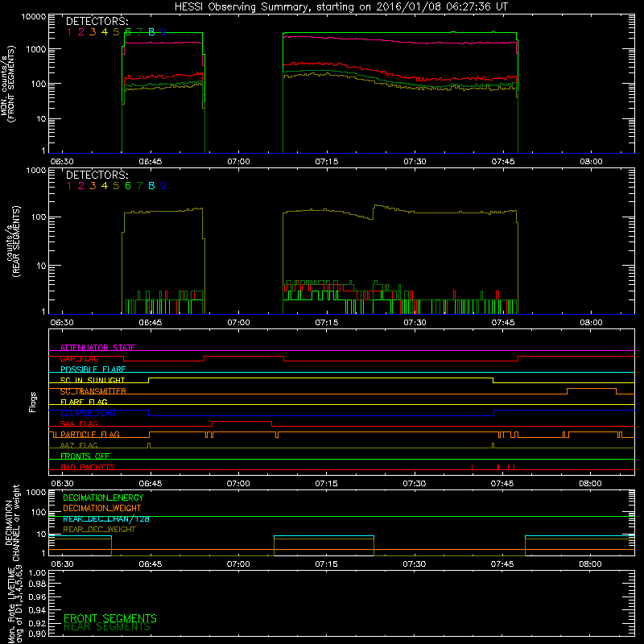Select the ECLIPSE_FLAG label
Image resolution: width=644 pixels, height=644 pixels.
tap(88, 413)
